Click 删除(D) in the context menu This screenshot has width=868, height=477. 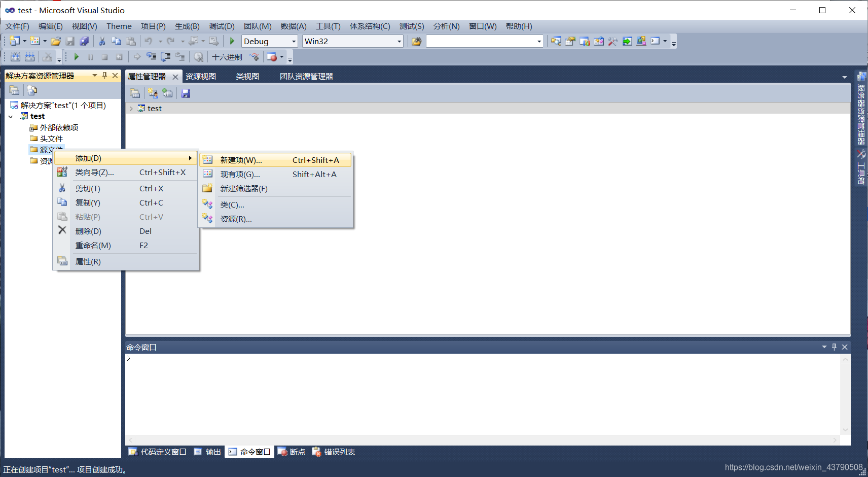pyautogui.click(x=126, y=231)
